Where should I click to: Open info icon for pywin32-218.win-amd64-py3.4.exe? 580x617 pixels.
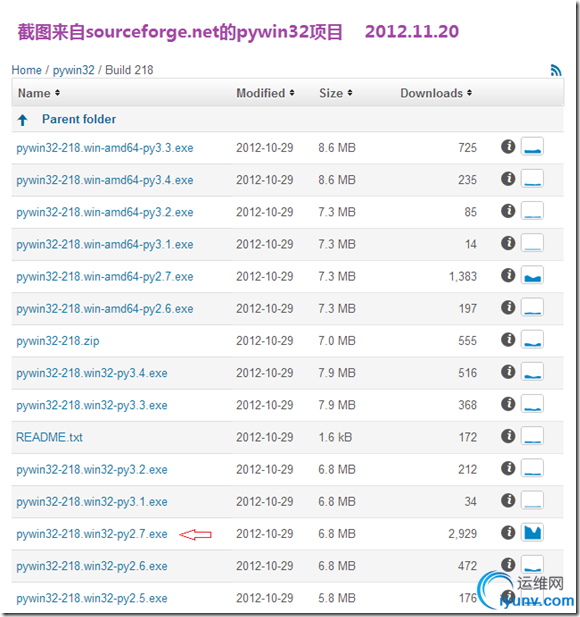click(508, 179)
